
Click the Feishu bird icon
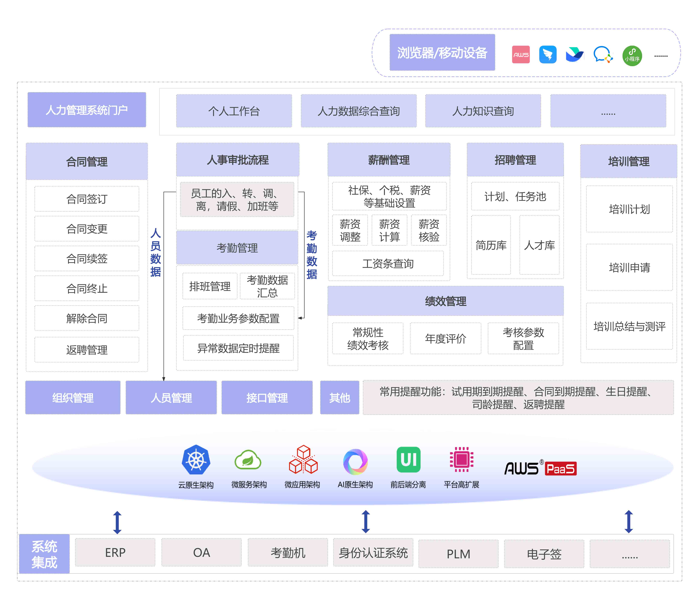pos(574,55)
